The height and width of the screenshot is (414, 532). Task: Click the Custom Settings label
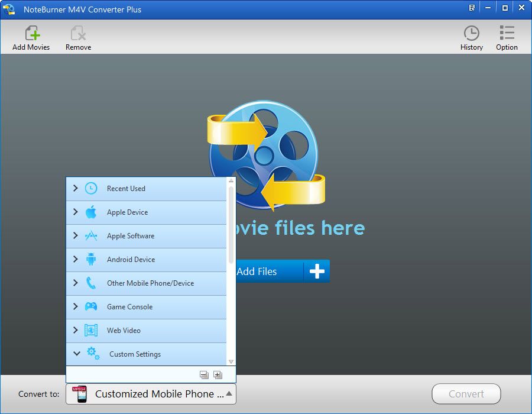point(135,354)
